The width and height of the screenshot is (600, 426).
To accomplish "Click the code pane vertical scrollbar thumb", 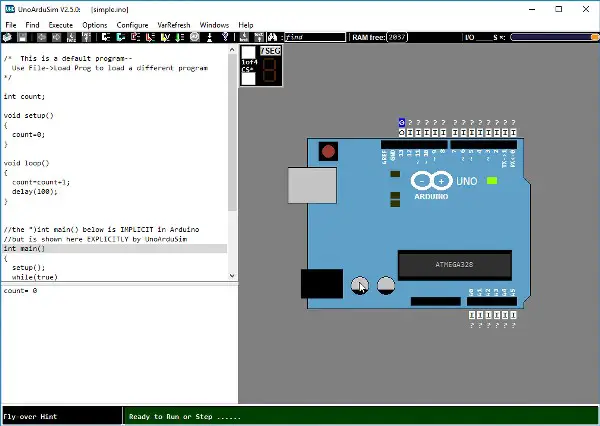I will (232, 132).
